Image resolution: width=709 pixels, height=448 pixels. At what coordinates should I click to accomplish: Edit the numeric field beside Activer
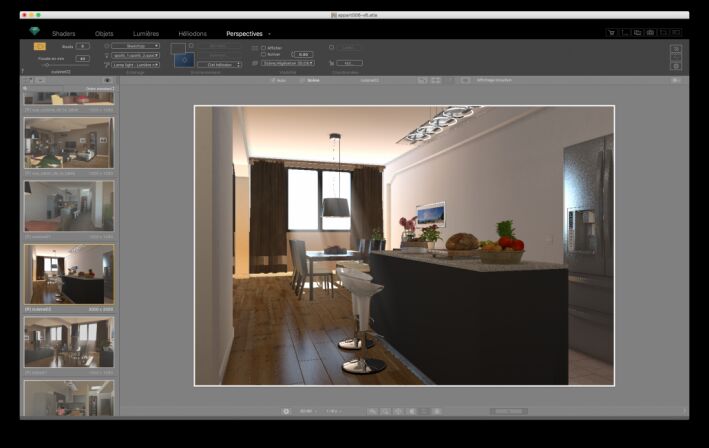(x=303, y=54)
